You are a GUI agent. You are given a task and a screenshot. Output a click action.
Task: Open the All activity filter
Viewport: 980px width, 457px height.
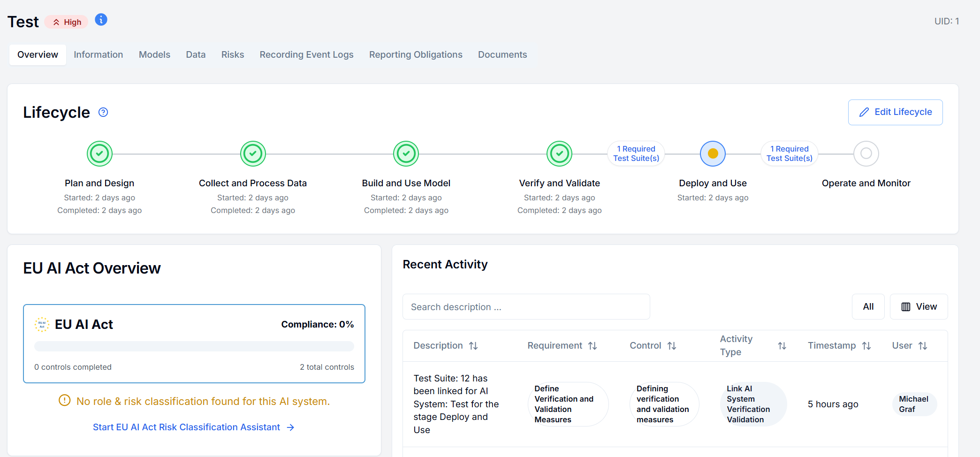[x=868, y=306]
